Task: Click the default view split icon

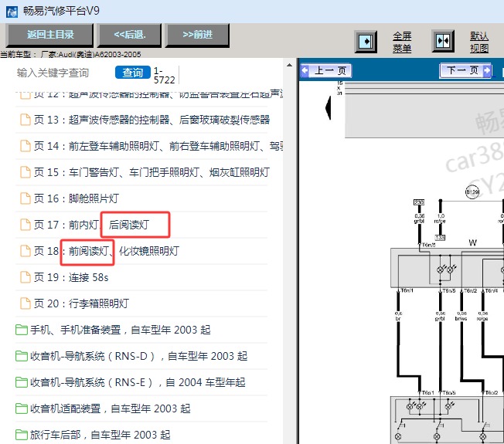Action: point(443,41)
